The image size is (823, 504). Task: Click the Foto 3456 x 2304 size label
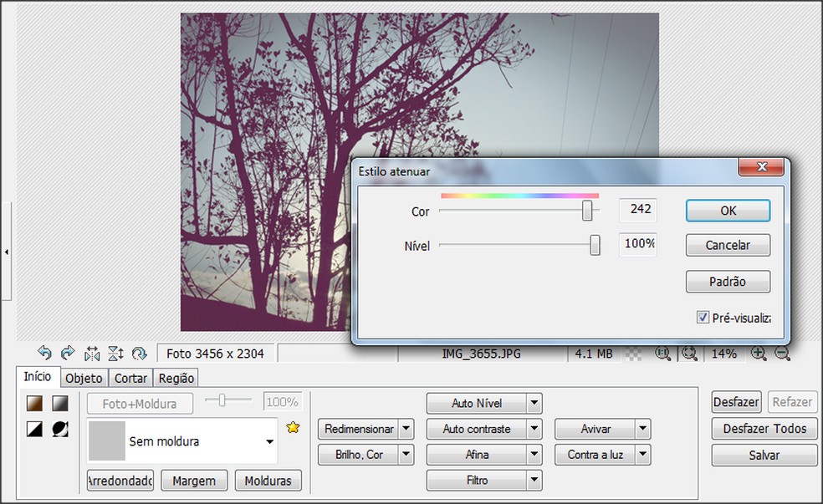(x=215, y=354)
